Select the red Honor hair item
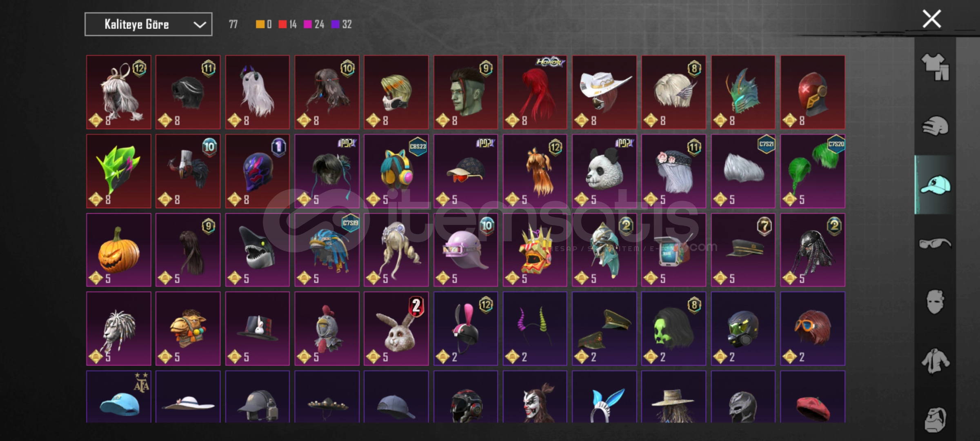This screenshot has height=441, width=980. pos(535,92)
